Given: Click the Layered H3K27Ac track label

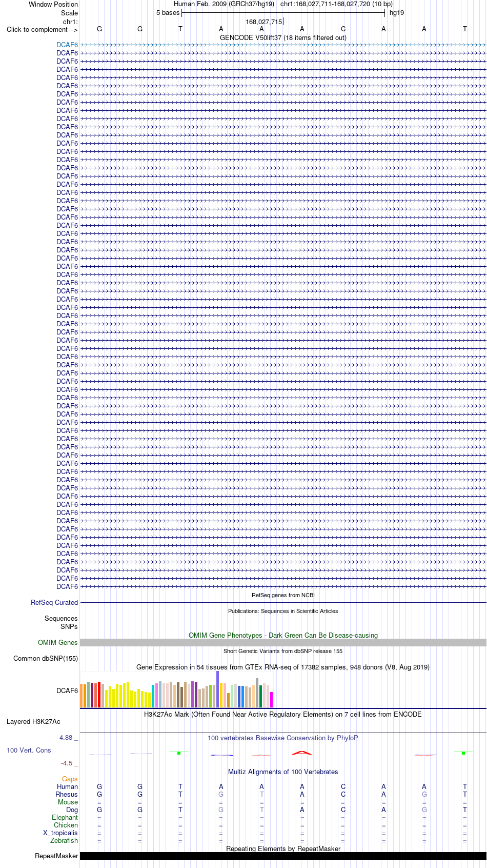Looking at the screenshot, I should click(33, 721).
